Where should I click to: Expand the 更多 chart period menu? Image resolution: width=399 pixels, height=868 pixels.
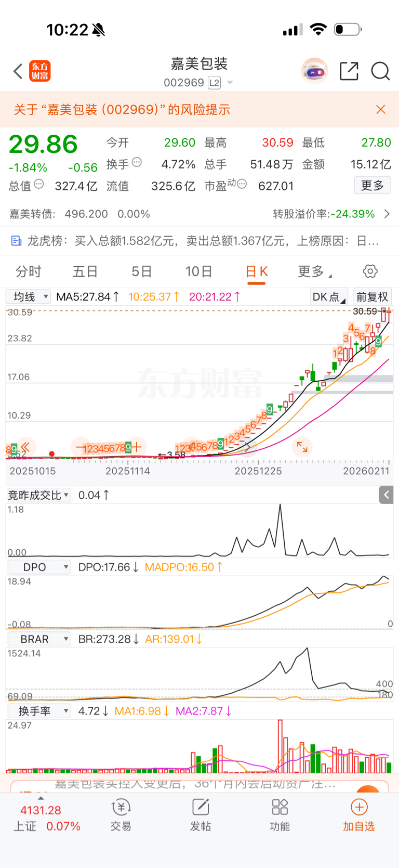click(315, 271)
